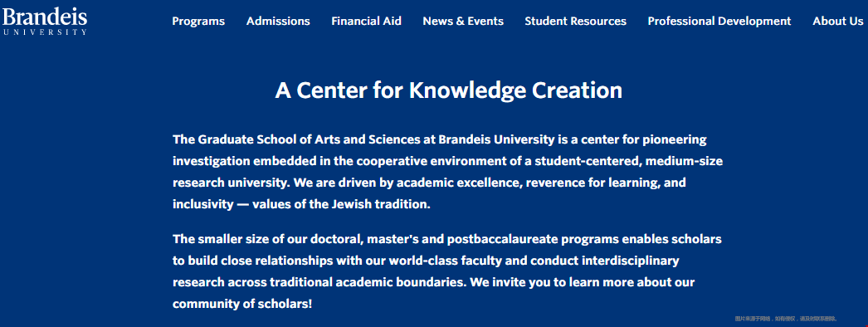Choose Student Resources from the top navigation

[575, 21]
